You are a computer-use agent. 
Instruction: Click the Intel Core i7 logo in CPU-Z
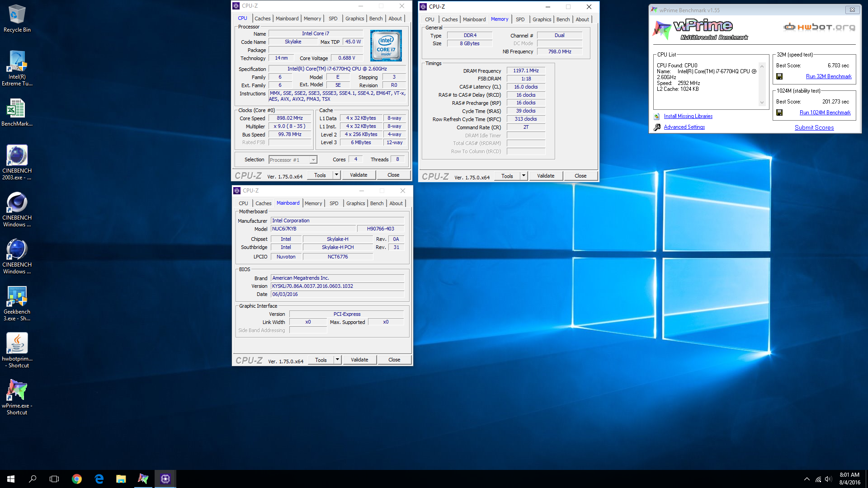point(386,46)
